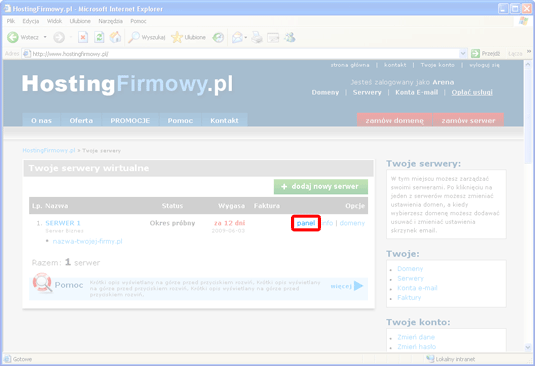Open the Zmień hasło link
Screen dimensions: 535x366
417,347
